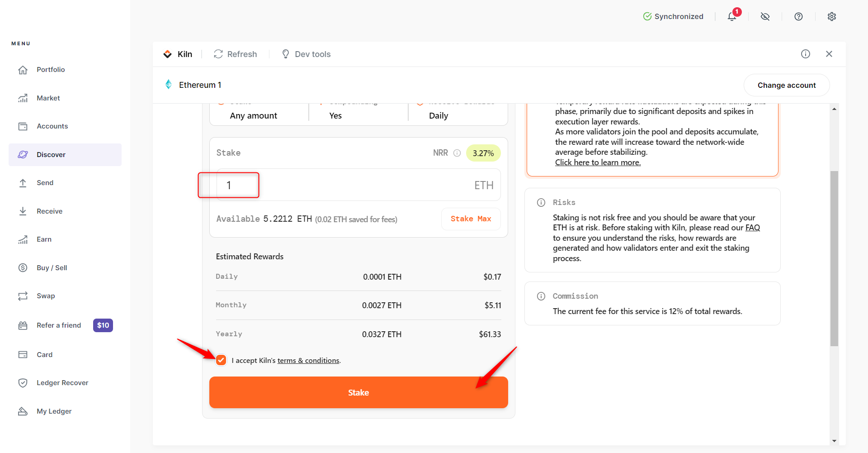Viewport: 868px width, 453px height.
Task: Open the terms & conditions link
Action: (x=308, y=361)
